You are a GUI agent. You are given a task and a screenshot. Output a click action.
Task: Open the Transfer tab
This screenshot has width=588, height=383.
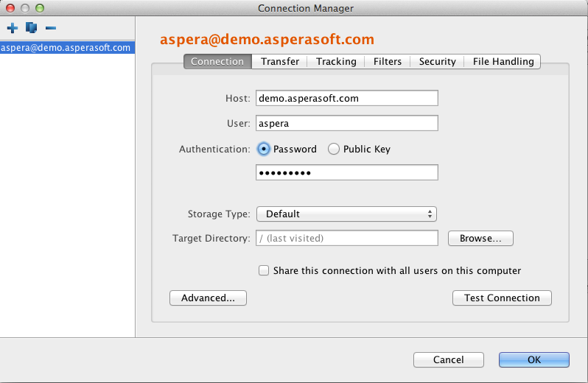pos(280,61)
